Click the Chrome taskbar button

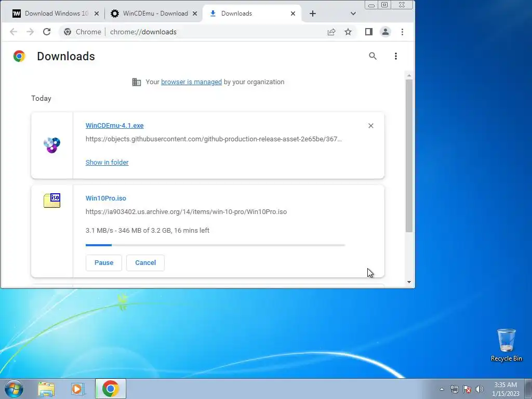pos(111,389)
